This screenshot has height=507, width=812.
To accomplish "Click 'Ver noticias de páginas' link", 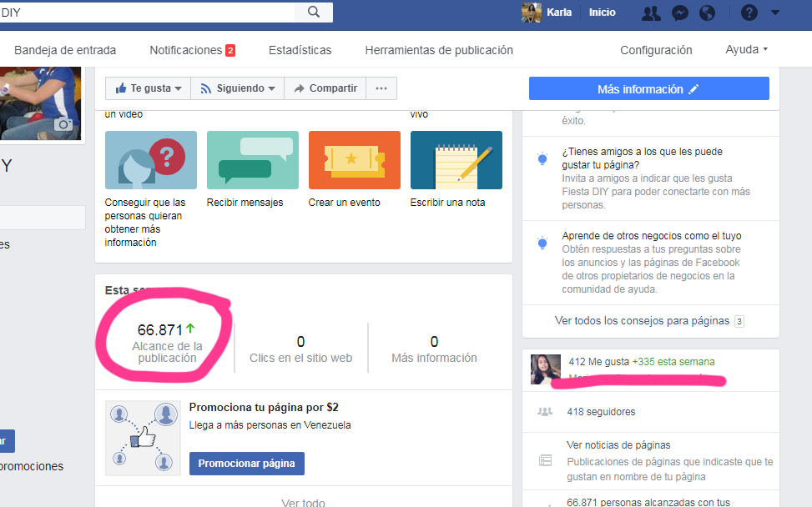I will point(618,445).
